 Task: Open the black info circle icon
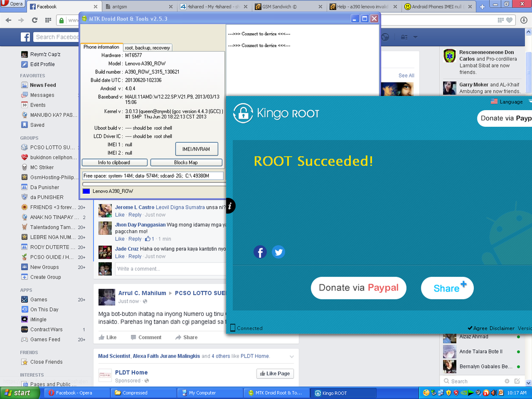click(230, 206)
